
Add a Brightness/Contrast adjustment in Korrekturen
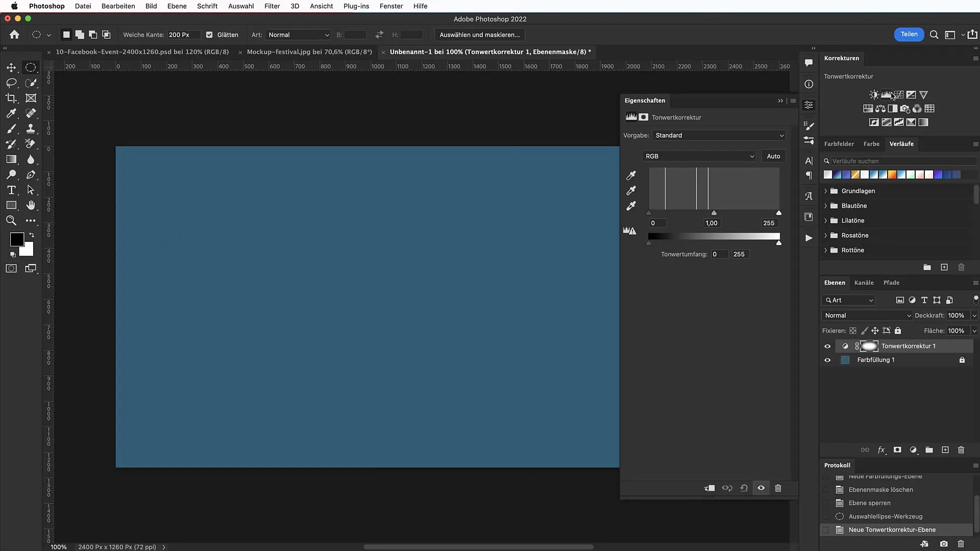(874, 95)
